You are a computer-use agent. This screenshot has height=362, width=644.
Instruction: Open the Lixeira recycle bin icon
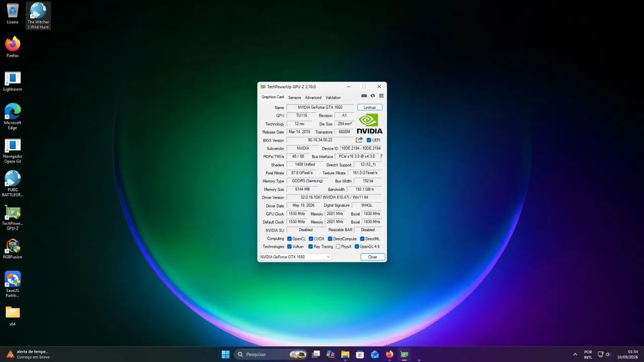pos(13,14)
